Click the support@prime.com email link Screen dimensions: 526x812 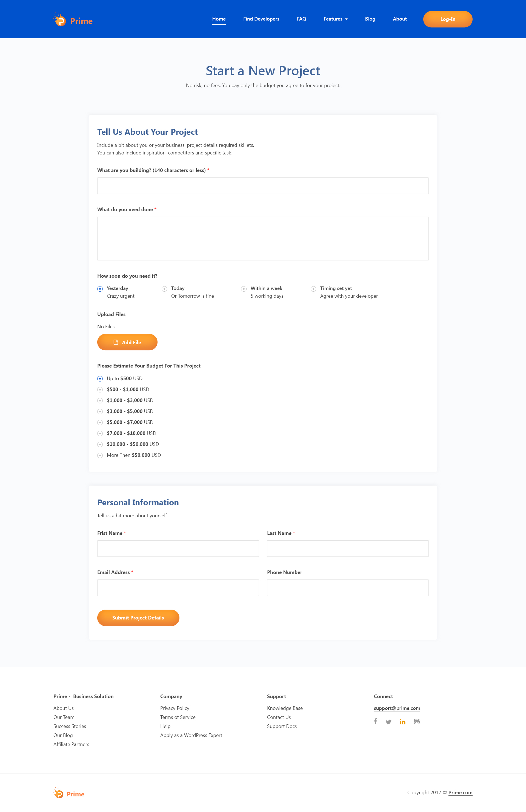[x=397, y=708]
